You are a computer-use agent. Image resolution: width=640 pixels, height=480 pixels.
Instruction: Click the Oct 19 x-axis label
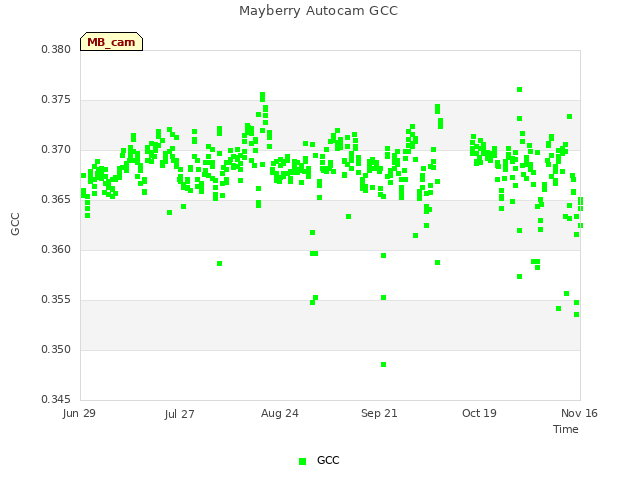(x=479, y=413)
